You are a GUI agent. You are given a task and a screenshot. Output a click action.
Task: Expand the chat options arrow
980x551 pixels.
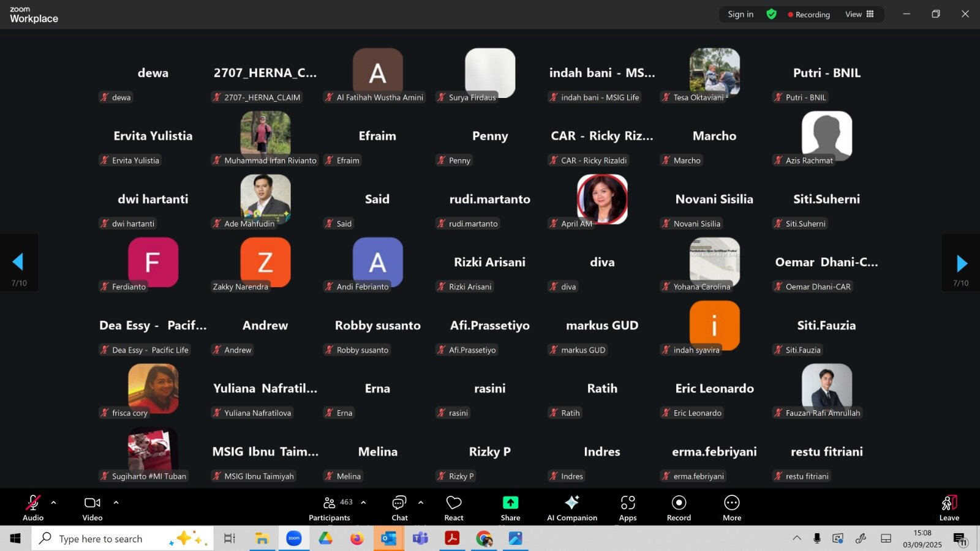click(x=421, y=503)
